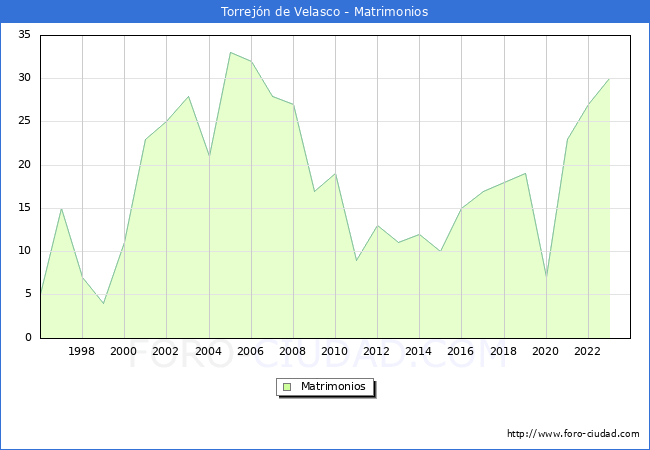This screenshot has width=650, height=450.
Task: Click the 1997 data point at 15
Action: coord(61,208)
